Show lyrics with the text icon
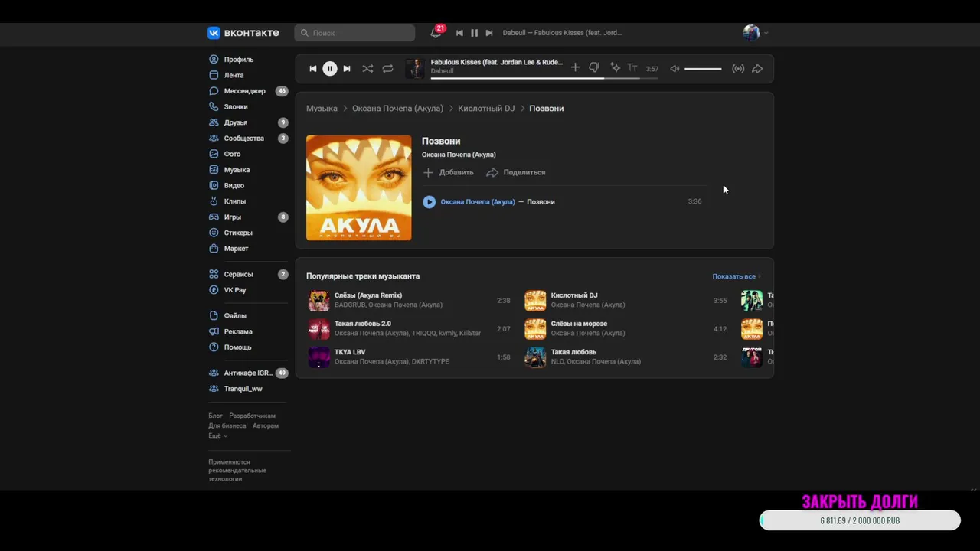 pos(632,68)
